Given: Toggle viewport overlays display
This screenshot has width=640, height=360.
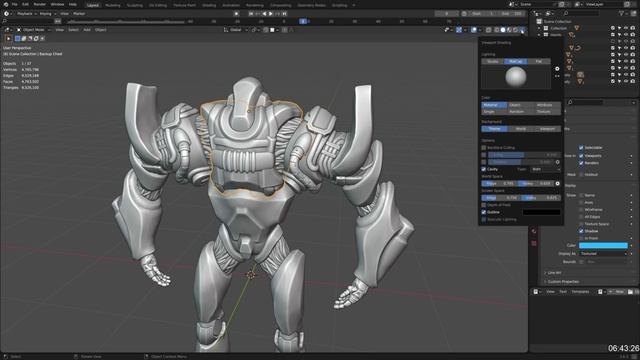Looking at the screenshot, I should pos(474,30).
